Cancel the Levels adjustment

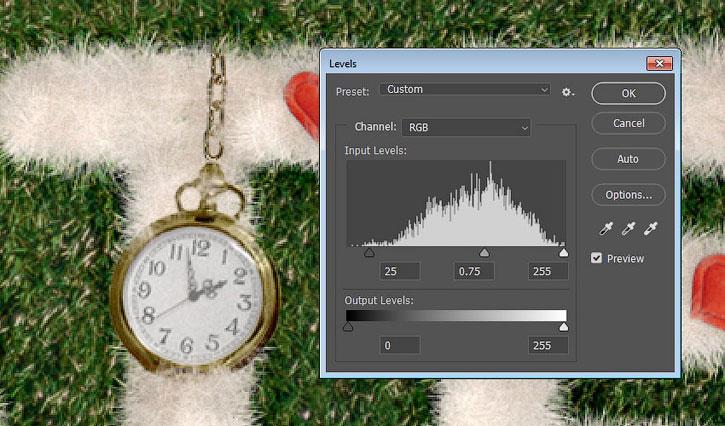tap(628, 123)
